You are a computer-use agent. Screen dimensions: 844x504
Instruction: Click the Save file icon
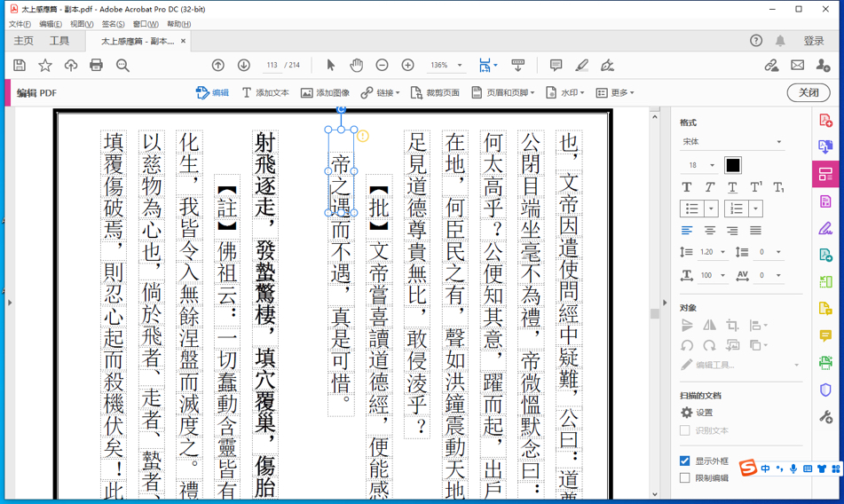[20, 66]
